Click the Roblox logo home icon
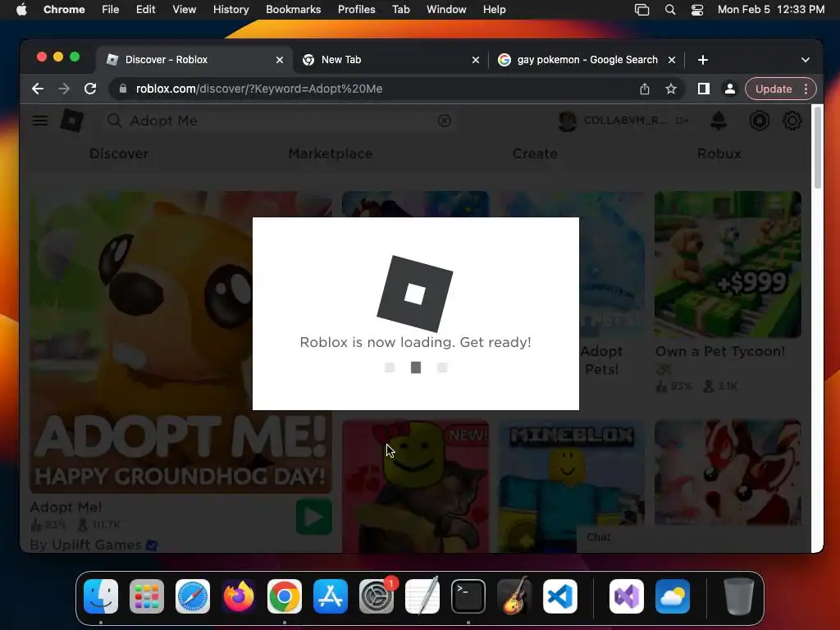Viewport: 840px width, 630px height. point(72,121)
